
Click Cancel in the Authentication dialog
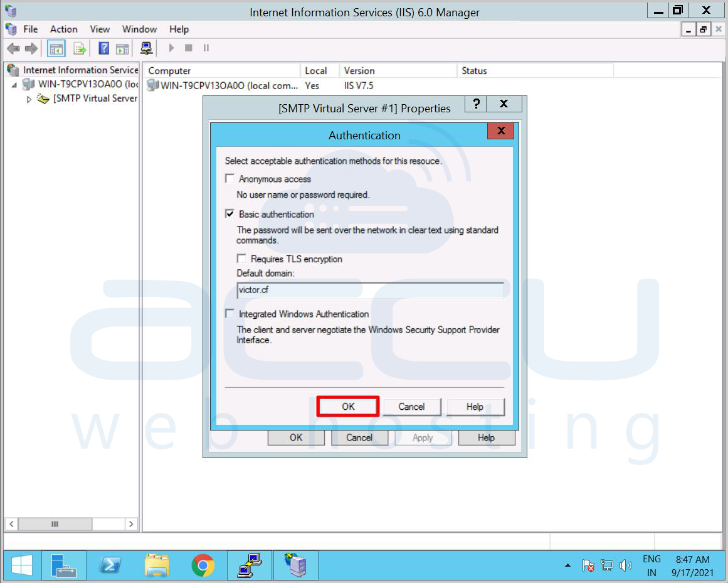click(411, 407)
